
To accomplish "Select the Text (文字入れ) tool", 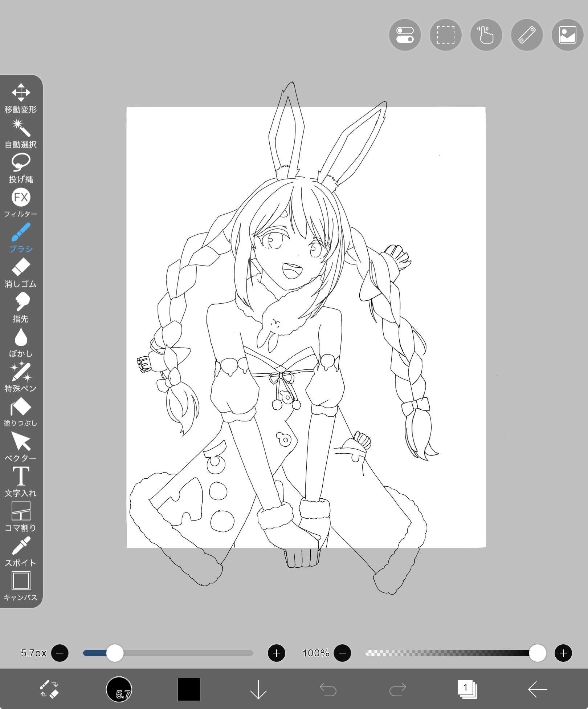I will click(x=21, y=482).
